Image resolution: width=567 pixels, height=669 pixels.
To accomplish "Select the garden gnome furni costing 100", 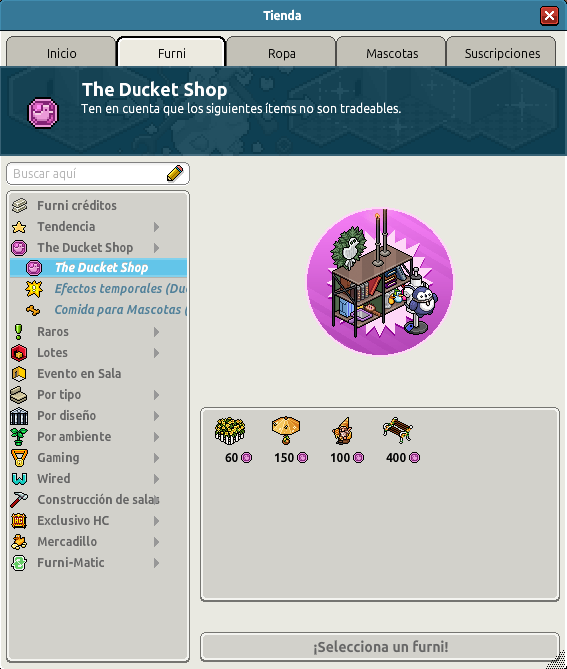I will coord(342,431).
